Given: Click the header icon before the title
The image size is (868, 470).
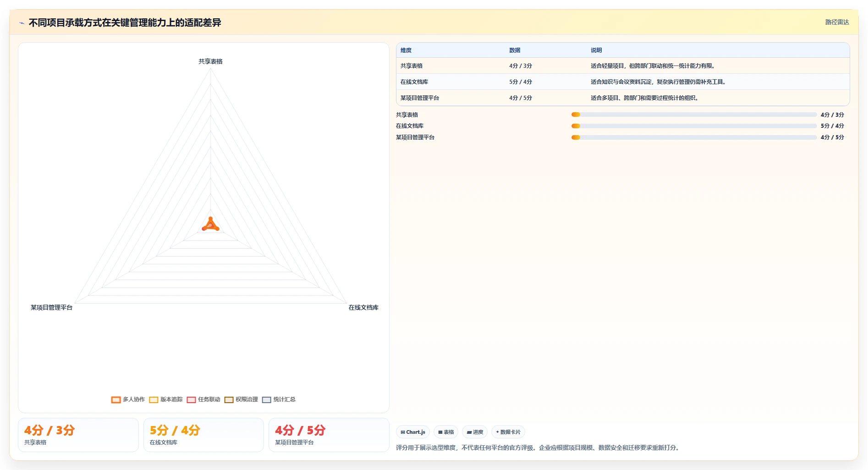Looking at the screenshot, I should (22, 23).
